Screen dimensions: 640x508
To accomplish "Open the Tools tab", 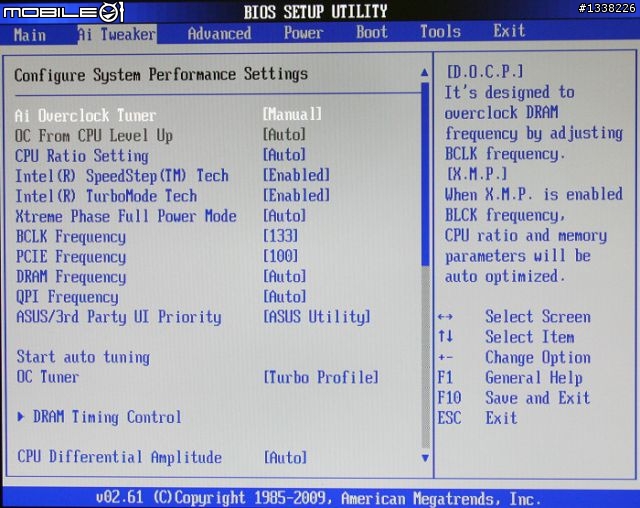I will coord(440,31).
